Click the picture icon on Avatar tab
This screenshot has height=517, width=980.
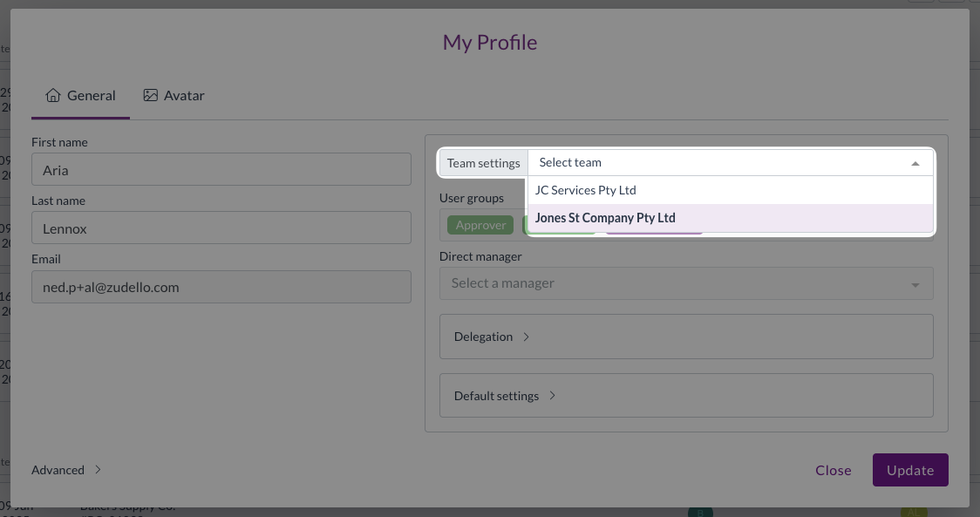coord(151,95)
